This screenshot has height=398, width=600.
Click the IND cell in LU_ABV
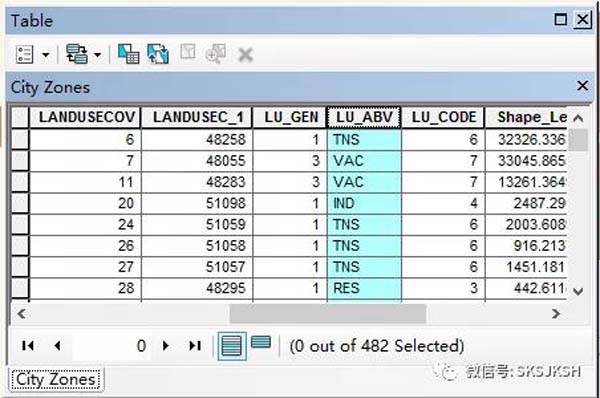pyautogui.click(x=364, y=203)
